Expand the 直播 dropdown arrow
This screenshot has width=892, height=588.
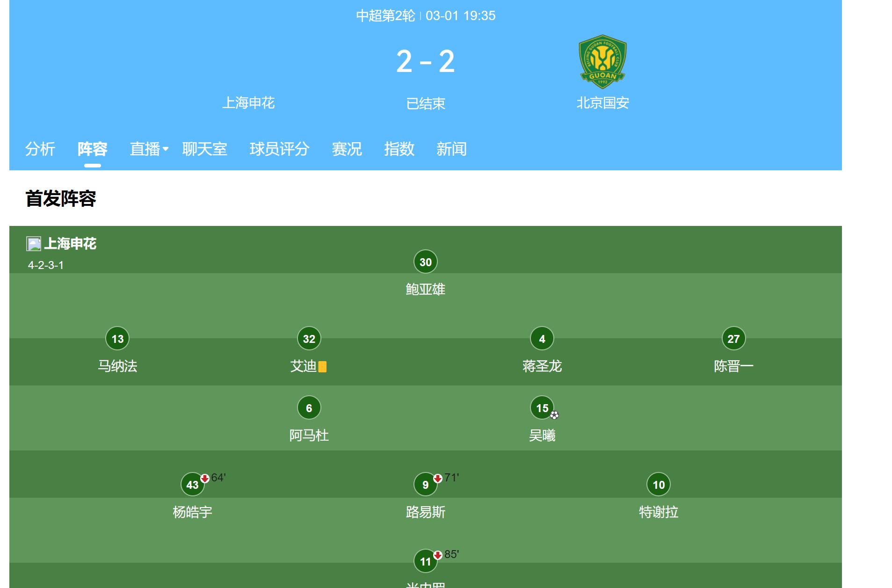(166, 149)
